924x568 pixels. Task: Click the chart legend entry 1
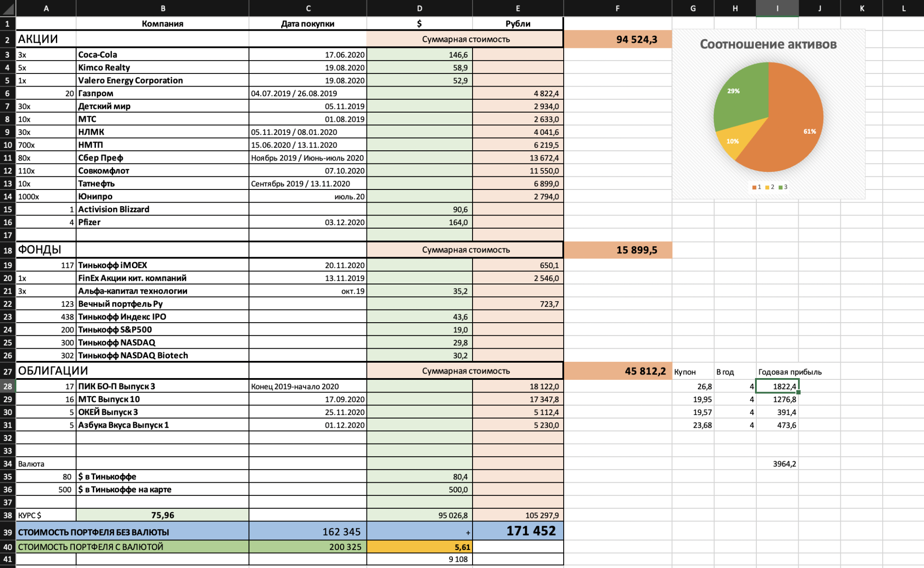point(757,187)
